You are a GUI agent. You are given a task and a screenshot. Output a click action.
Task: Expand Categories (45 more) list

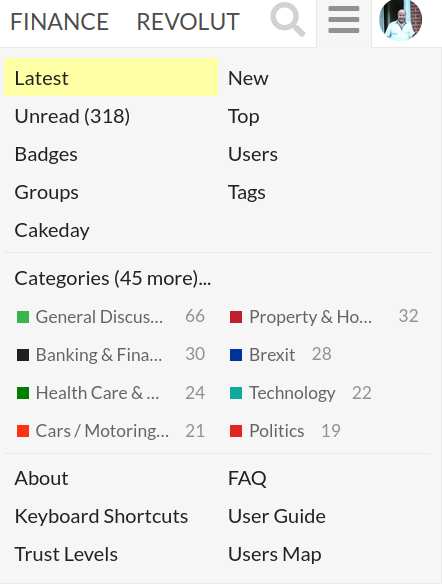pyautogui.click(x=113, y=278)
